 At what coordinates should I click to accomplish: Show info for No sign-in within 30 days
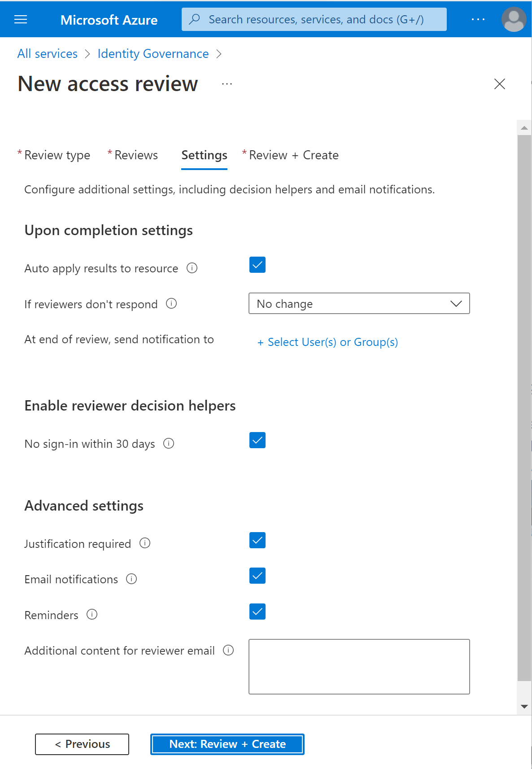coord(169,443)
